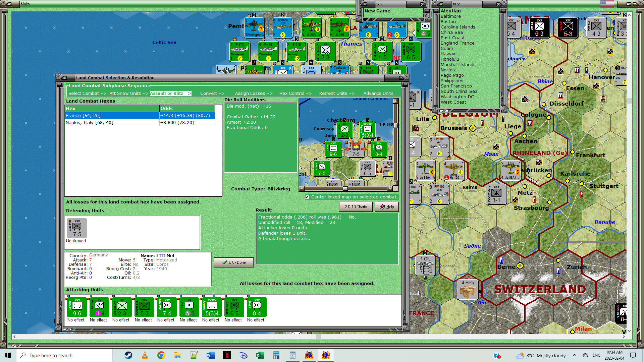Select the XXI Mot 7-4 attacking unit
This screenshot has width=644, height=362.
coord(167,307)
